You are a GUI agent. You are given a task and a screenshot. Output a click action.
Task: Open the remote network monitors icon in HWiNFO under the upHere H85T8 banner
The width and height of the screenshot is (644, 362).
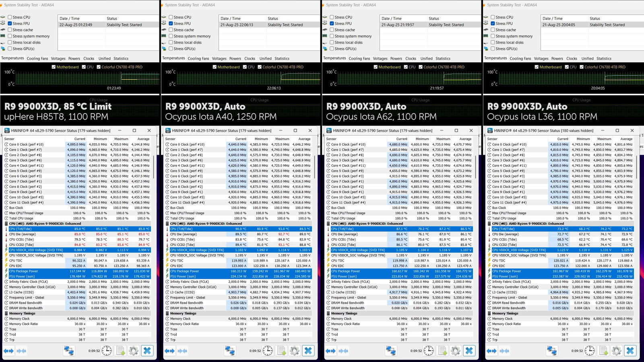pos(69,351)
